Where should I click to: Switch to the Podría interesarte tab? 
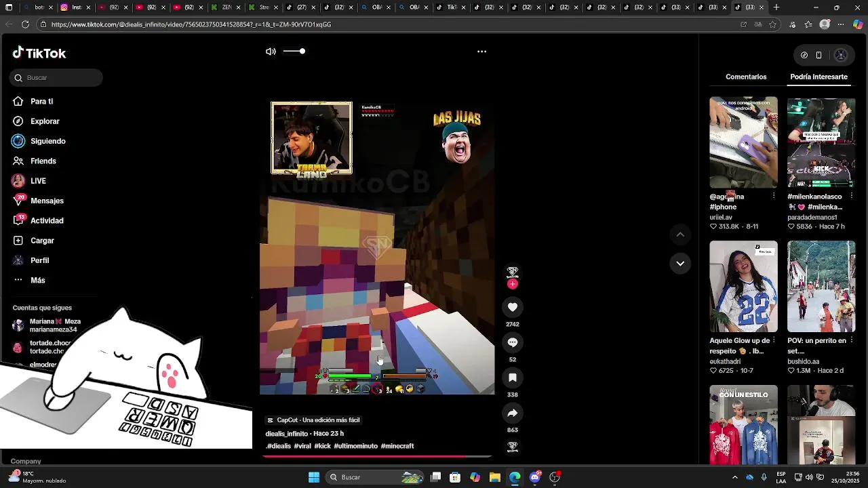pos(818,77)
